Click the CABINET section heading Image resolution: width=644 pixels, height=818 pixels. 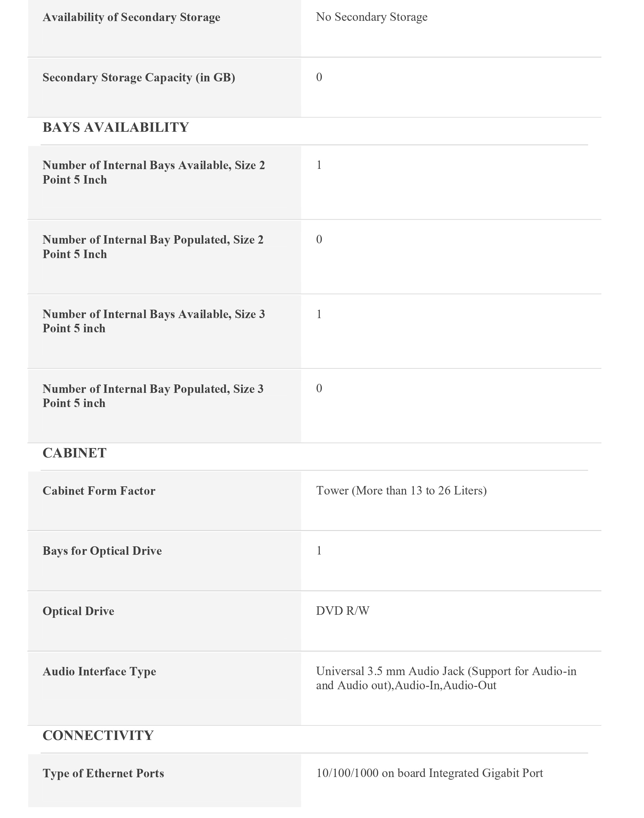74,453
